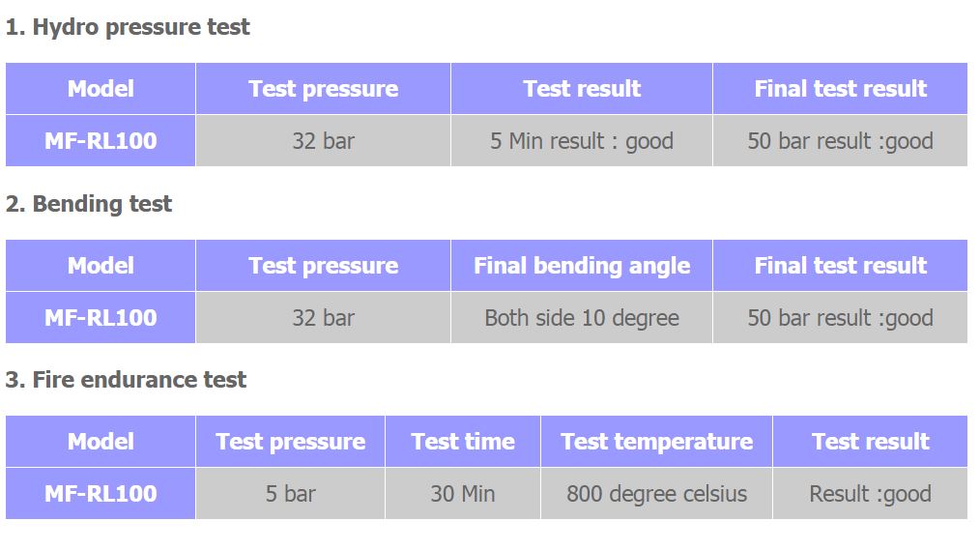
Task: Select the "30 Min" test time cell
Action: [x=462, y=494]
